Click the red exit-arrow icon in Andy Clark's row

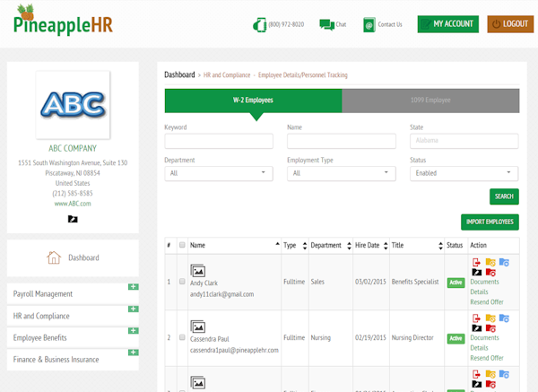pos(476,263)
